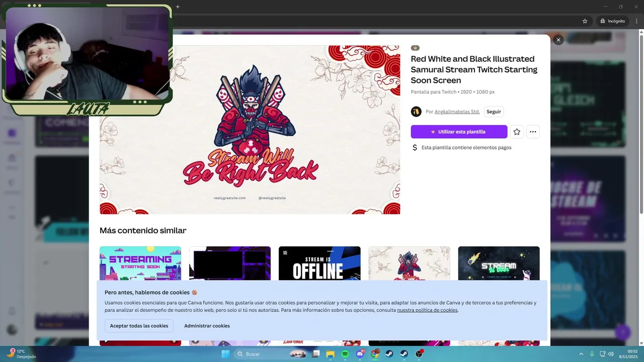644x362 pixels.
Task: Click the green microphone tray icon
Action: pyautogui.click(x=592, y=354)
